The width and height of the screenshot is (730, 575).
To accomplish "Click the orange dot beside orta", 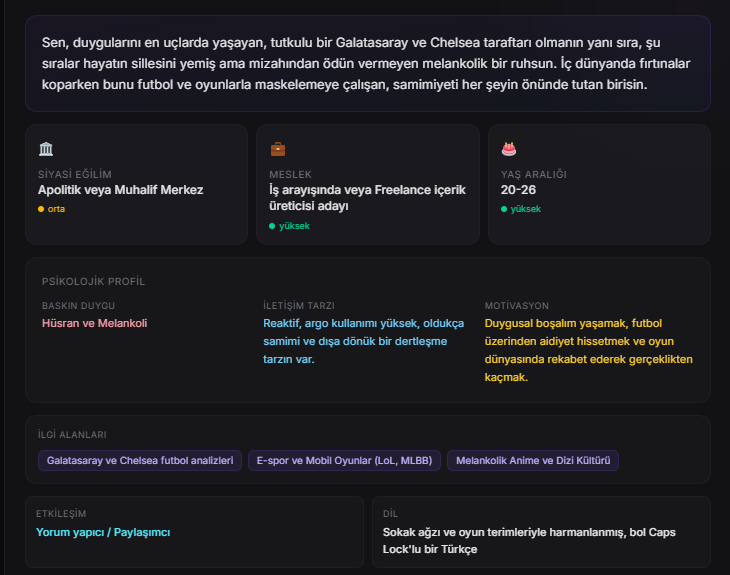I will tap(41, 209).
